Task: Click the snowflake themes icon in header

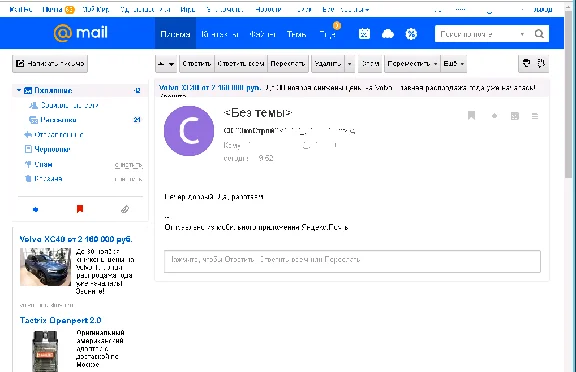Action: pyautogui.click(x=411, y=34)
